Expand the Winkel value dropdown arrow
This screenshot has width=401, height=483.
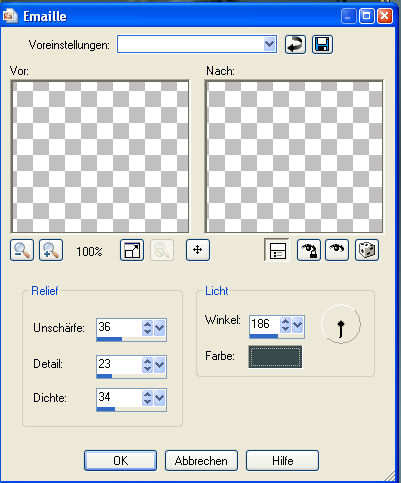pos(297,325)
